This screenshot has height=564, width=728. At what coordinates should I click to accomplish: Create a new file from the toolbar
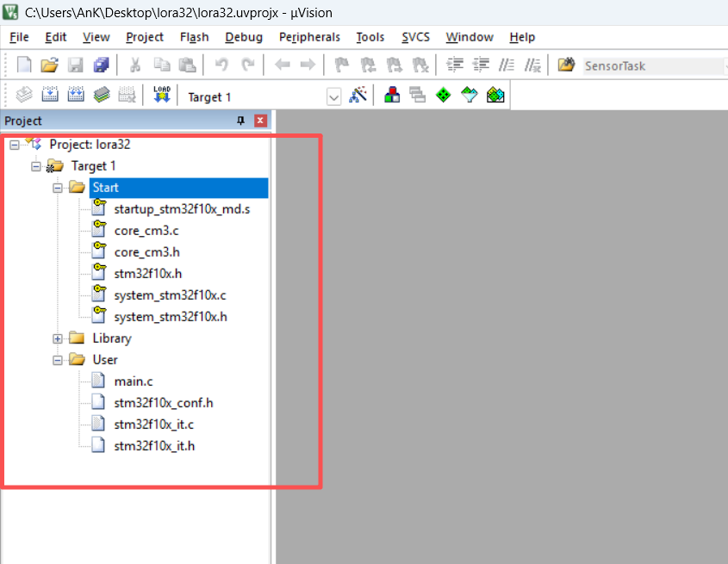[24, 65]
